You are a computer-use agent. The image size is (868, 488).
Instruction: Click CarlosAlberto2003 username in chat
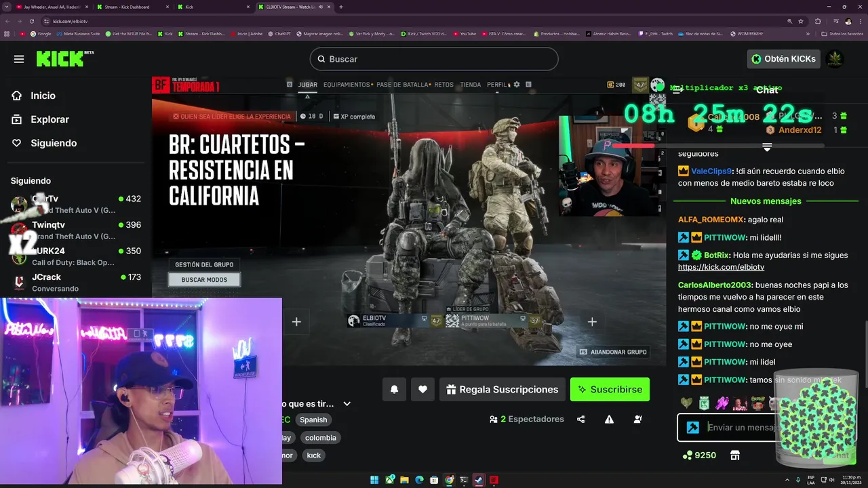click(x=715, y=285)
